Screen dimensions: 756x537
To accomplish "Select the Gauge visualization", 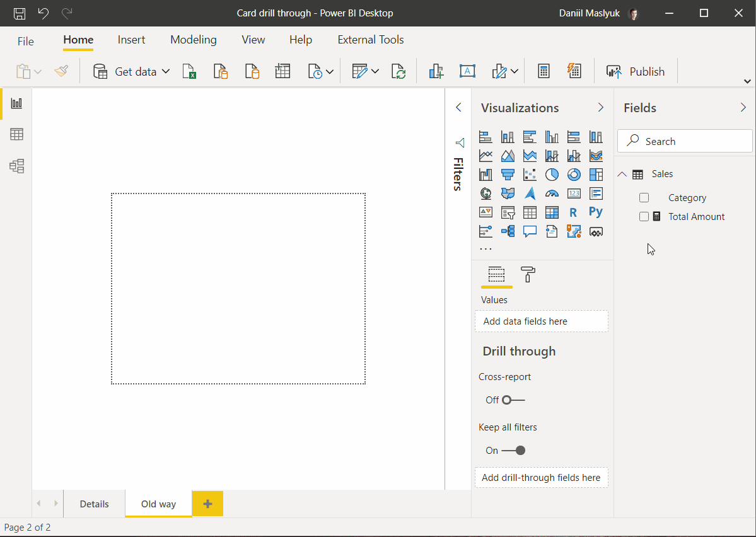I will [x=552, y=193].
